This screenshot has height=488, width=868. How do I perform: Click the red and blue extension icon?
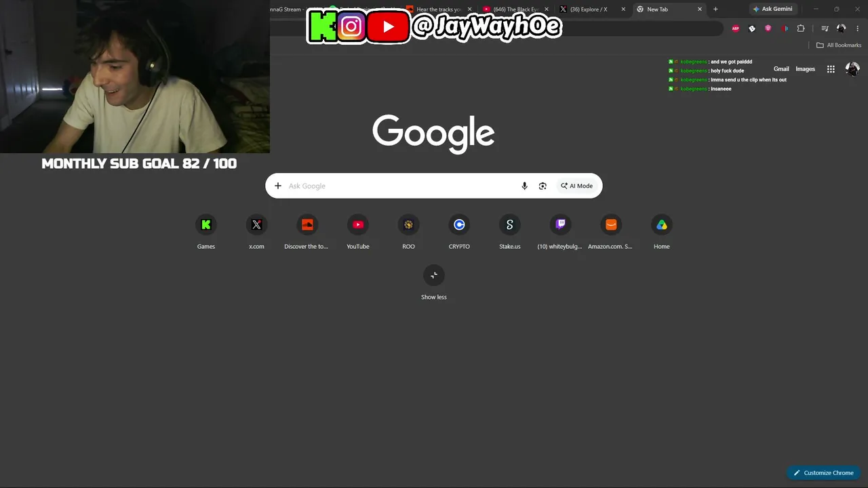[x=785, y=28]
